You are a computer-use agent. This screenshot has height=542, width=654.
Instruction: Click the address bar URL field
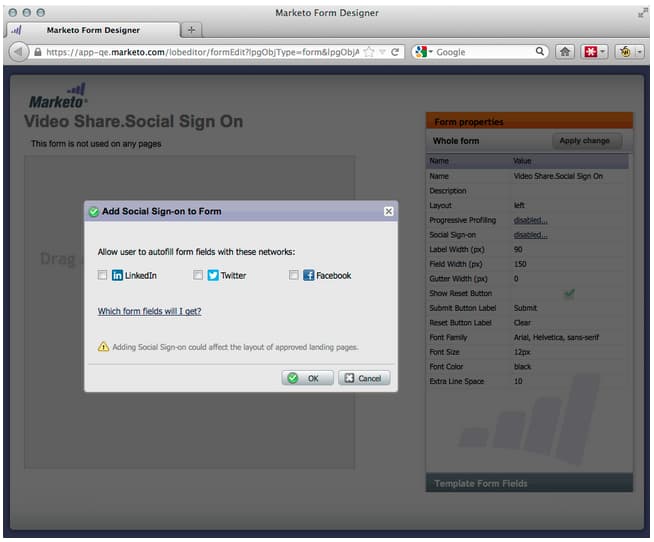pos(202,52)
